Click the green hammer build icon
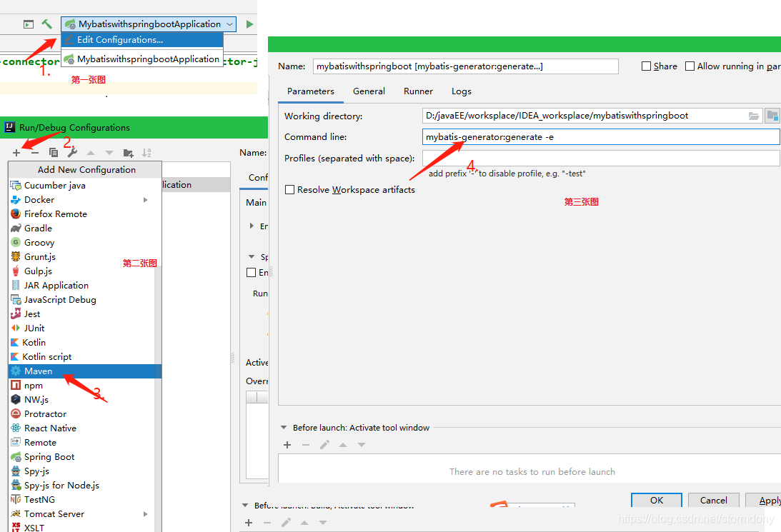Viewport: 781px width, 532px height. [x=47, y=24]
